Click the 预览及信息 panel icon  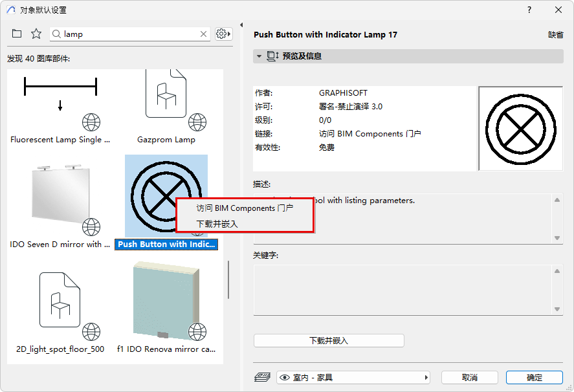point(272,56)
